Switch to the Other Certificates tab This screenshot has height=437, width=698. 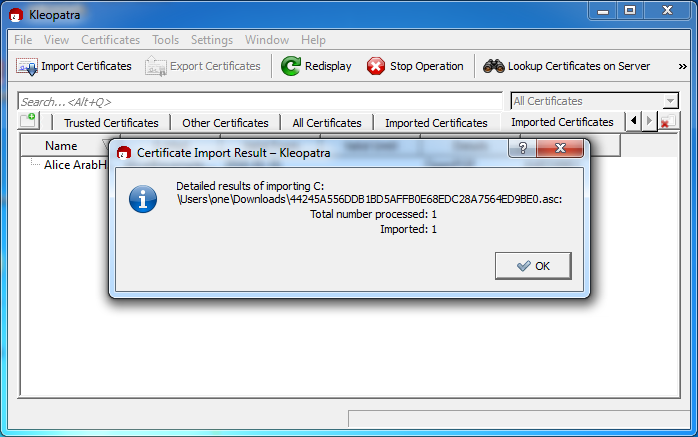pyautogui.click(x=225, y=123)
